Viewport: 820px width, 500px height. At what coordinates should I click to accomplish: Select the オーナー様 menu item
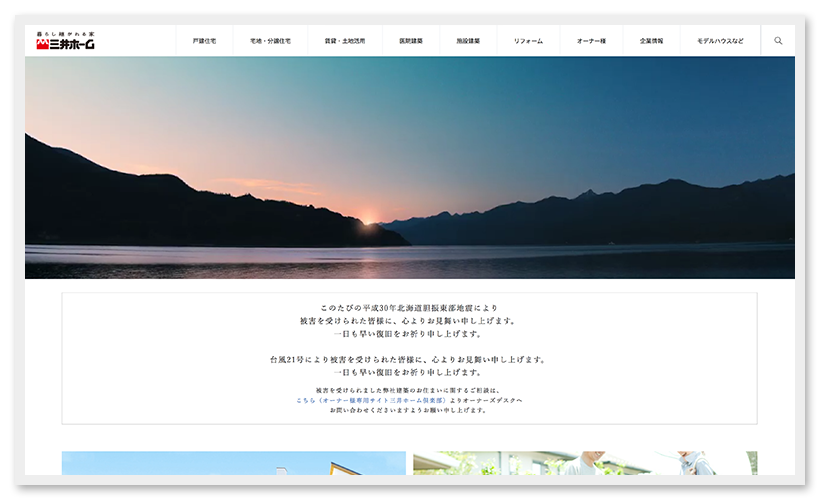click(591, 41)
